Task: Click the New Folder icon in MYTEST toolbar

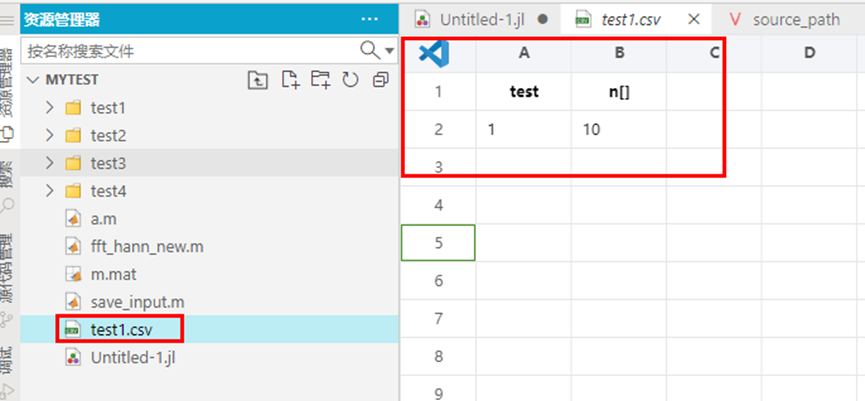Action: (321, 80)
